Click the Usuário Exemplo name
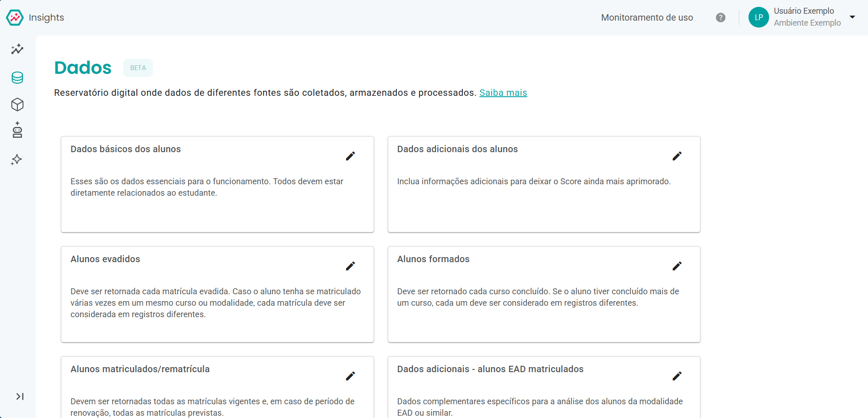 pos(804,11)
